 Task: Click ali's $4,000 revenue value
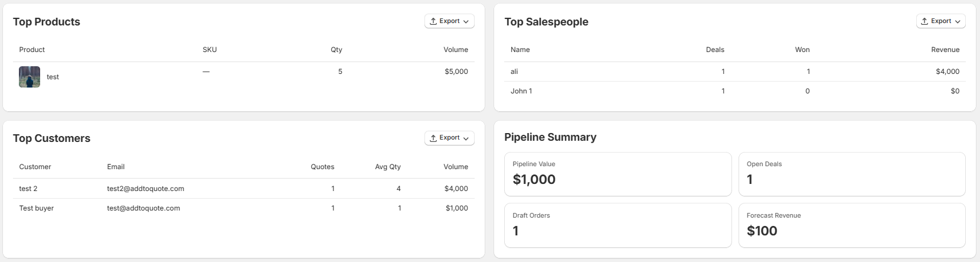point(948,72)
